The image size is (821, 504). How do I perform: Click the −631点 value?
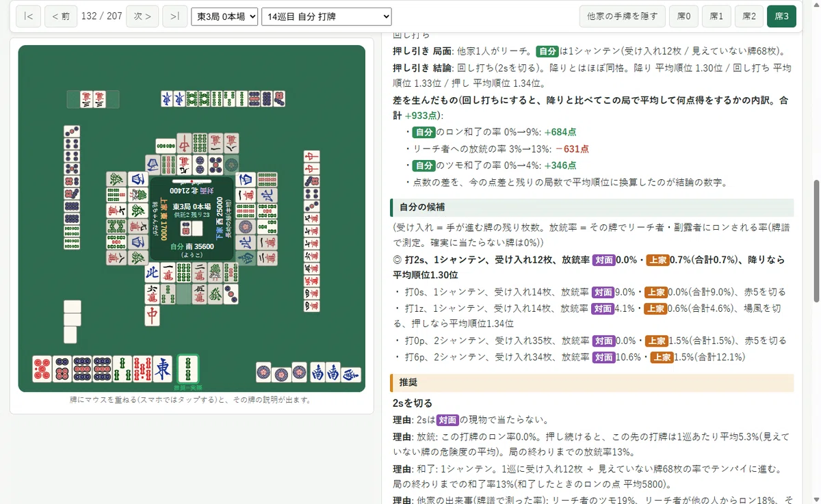pos(572,148)
